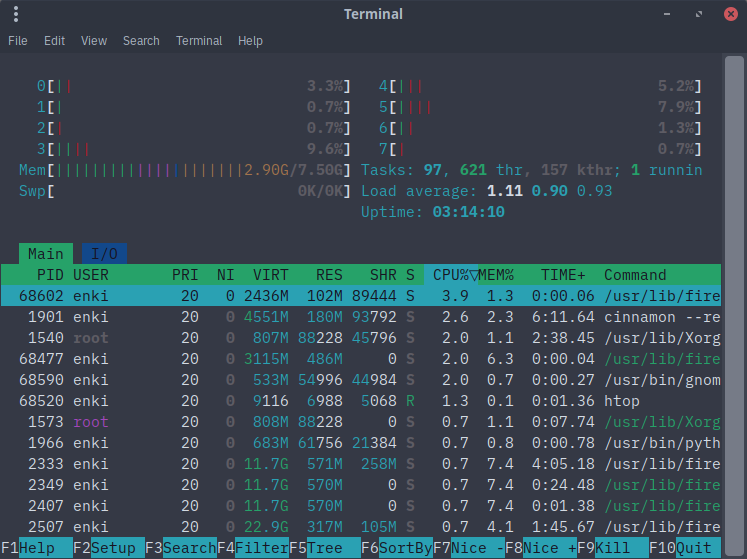Click the Load average values
Viewport: 747px width, 559px height.
tap(549, 191)
